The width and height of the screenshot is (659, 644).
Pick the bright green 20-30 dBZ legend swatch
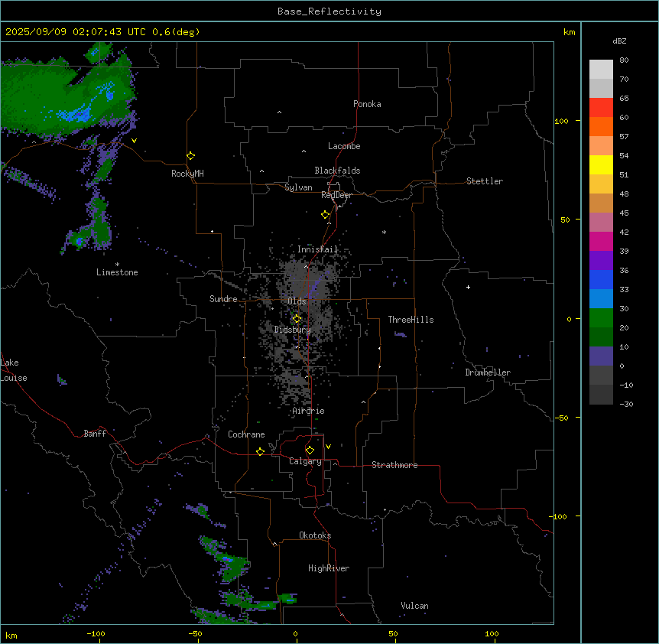click(601, 318)
